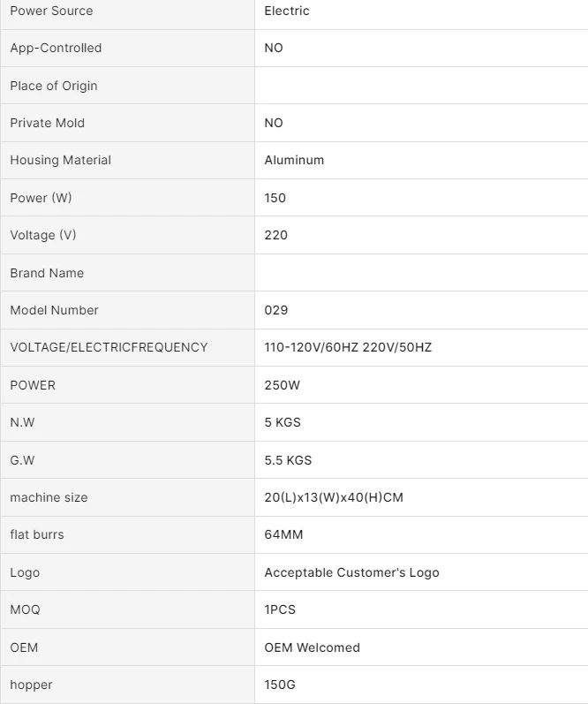Select the Model Number value 029
588x704 pixels.
pos(275,310)
